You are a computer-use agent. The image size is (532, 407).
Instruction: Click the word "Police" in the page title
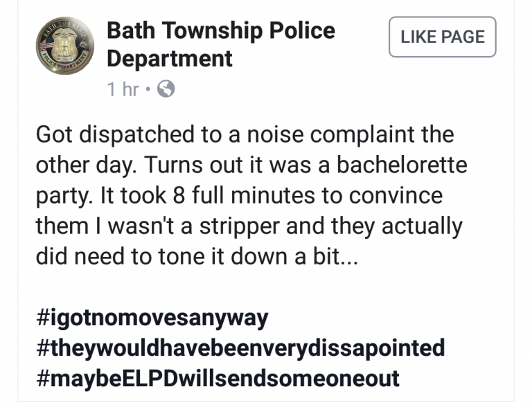(x=302, y=30)
